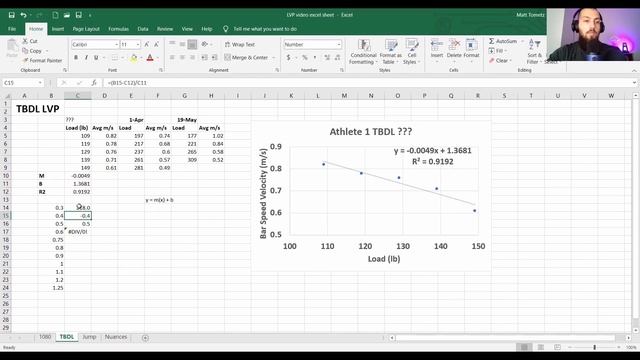The width and height of the screenshot is (640, 360).
Task: Decrease font size button
Action: pyautogui.click(x=156, y=44)
